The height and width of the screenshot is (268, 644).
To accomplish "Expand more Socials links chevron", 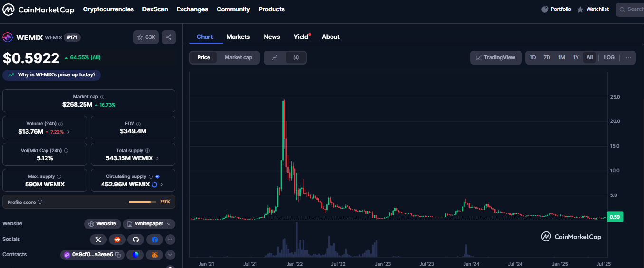I will 170,240.
